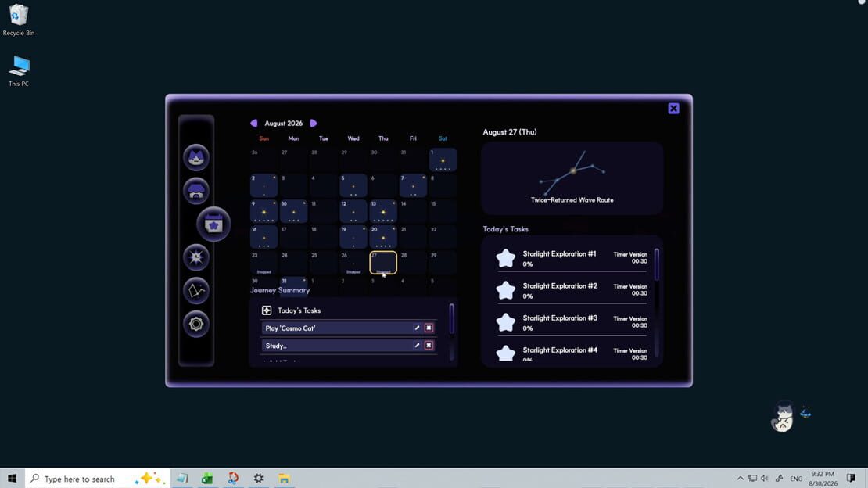Click the star beside Starlight Exploration #1
Screen dimensions: 868x488
tap(505, 258)
